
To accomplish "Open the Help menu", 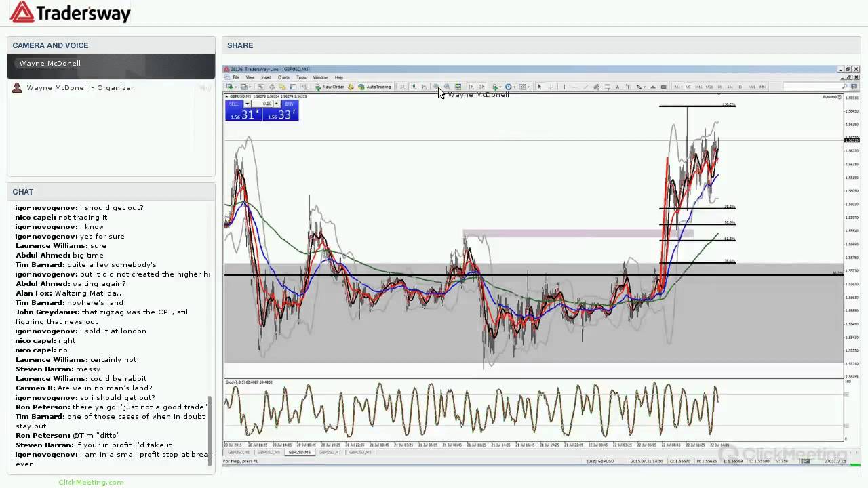I will pyautogui.click(x=338, y=77).
